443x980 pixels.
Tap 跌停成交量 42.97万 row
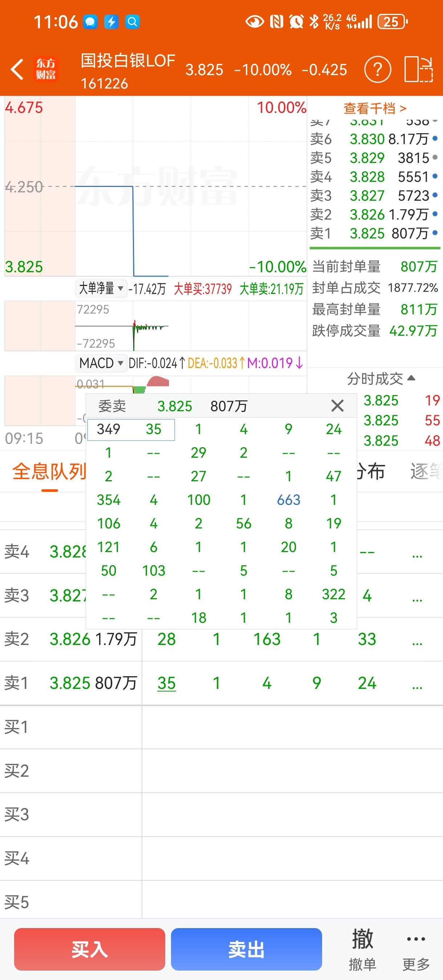point(375,331)
